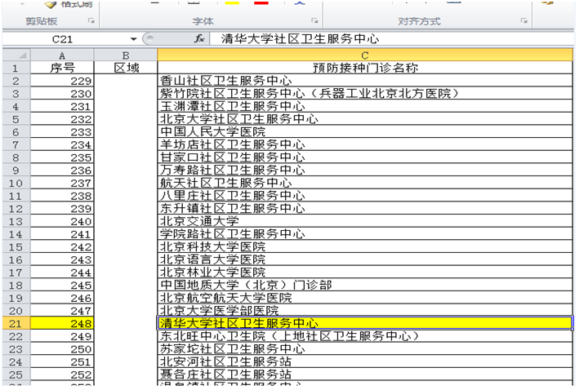
Task: Select highlighted cell 清华大学社区卫生服务中心 in column C
Action: (365, 323)
